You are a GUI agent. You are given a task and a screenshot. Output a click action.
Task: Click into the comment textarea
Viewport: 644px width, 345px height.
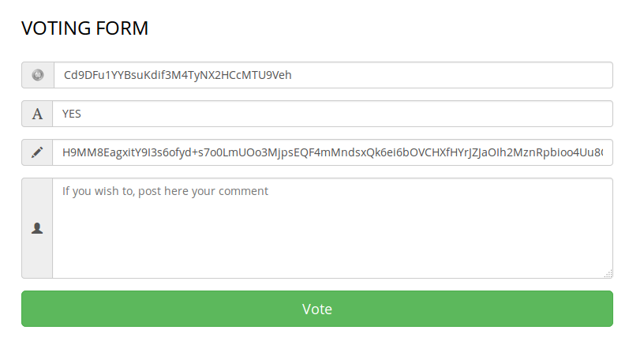pos(332,228)
